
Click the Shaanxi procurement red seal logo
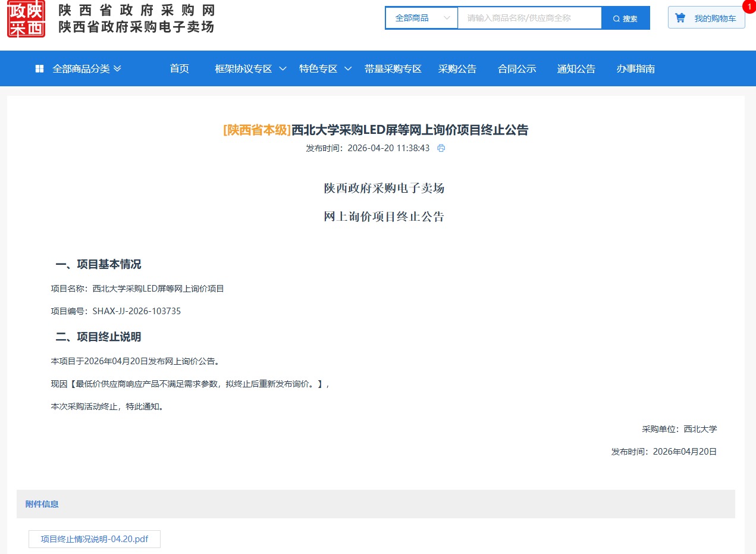(26, 19)
